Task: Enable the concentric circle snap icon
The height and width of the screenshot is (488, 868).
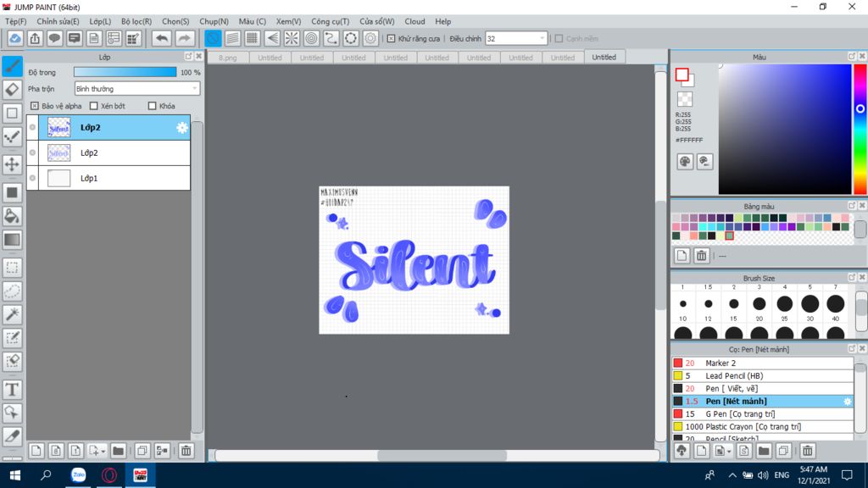Action: click(312, 38)
